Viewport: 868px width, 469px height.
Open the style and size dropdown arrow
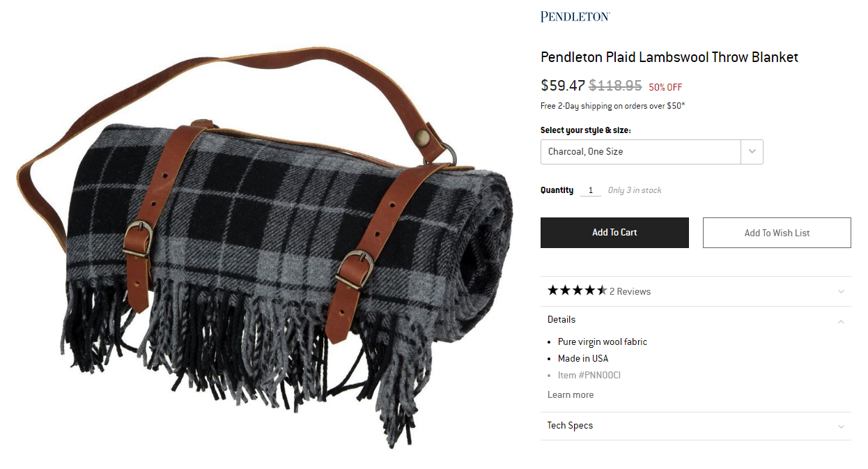pyautogui.click(x=752, y=152)
